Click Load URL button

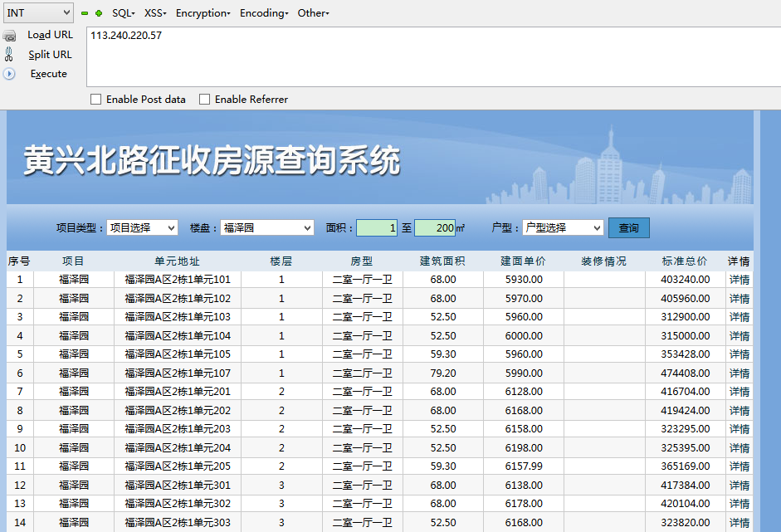[x=50, y=35]
